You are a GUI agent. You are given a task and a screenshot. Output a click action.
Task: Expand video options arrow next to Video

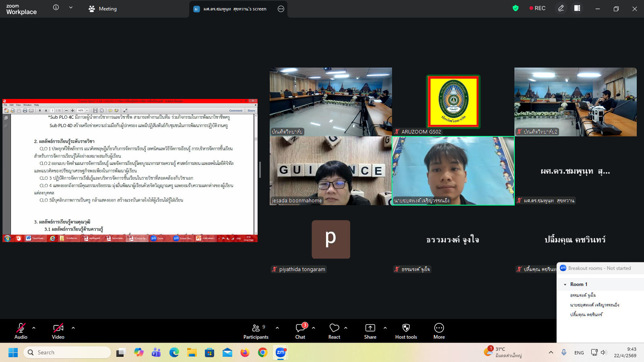(73, 328)
